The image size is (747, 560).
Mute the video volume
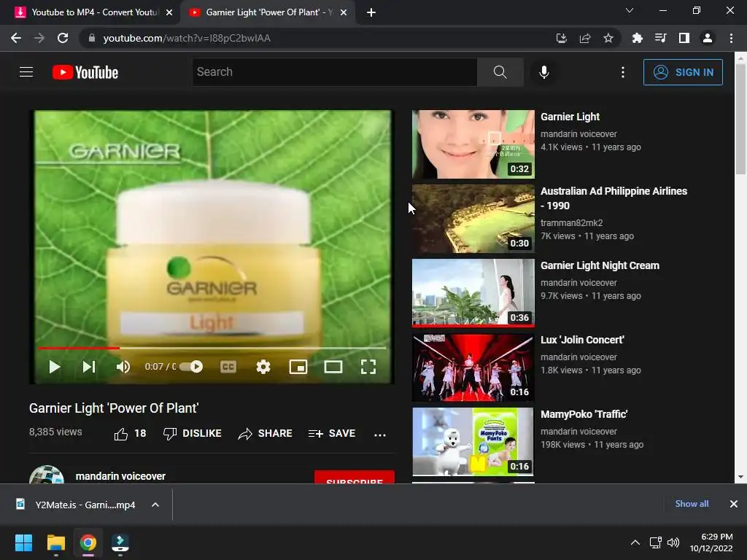tap(123, 367)
